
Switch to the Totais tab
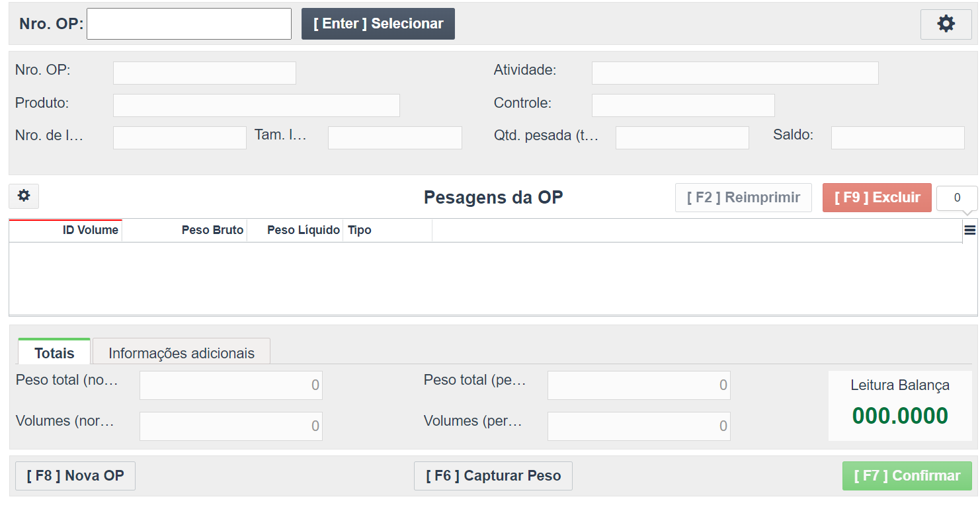point(54,352)
